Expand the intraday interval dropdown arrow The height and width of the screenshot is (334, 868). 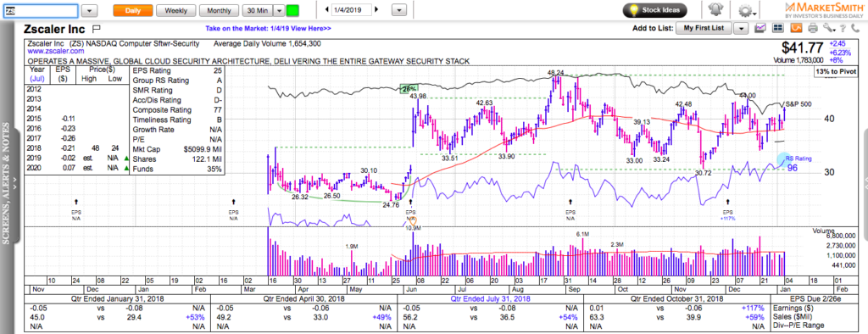pos(279,10)
